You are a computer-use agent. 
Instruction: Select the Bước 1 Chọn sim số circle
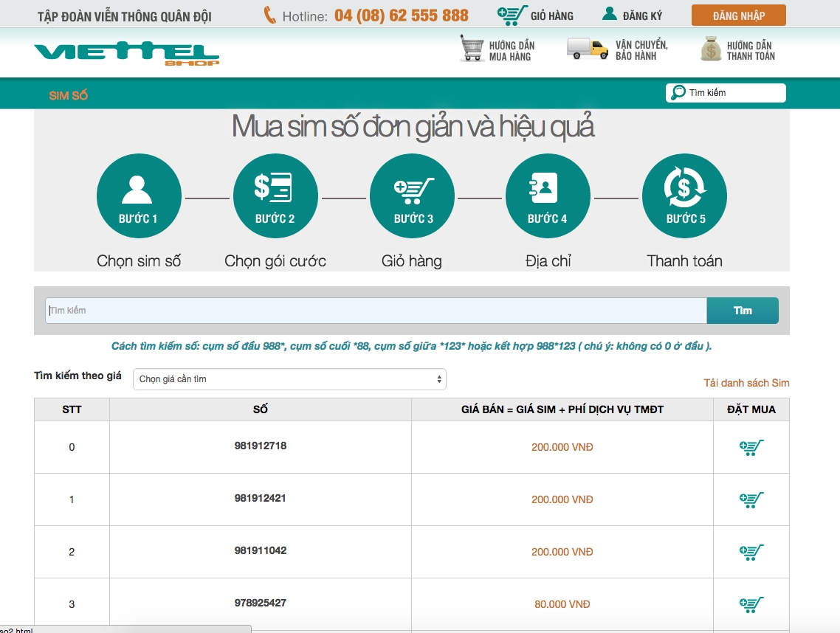(x=139, y=196)
